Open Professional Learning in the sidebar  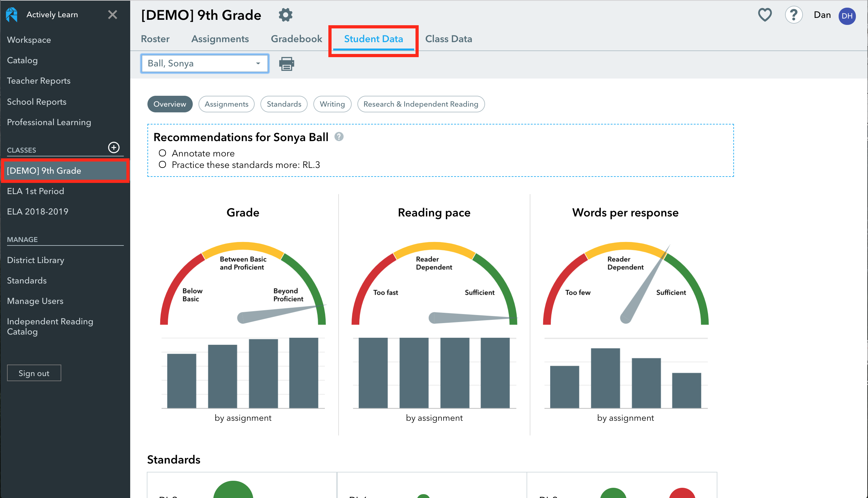click(x=49, y=122)
